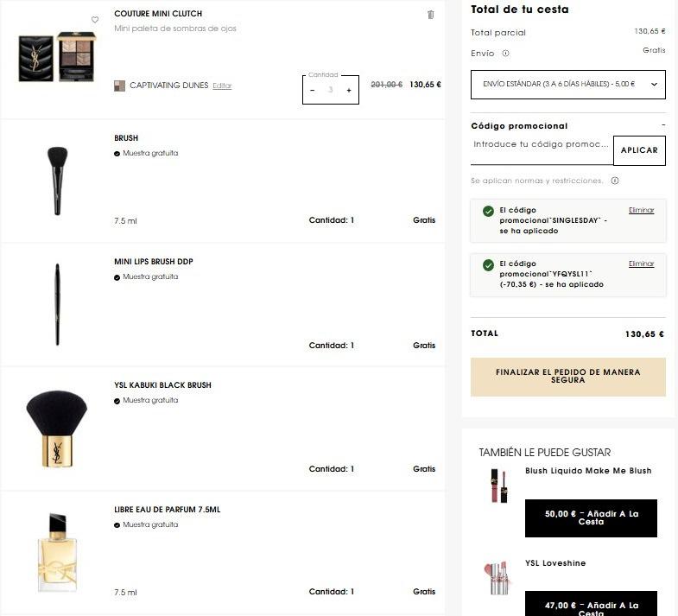Eliminate the SINGLESDAY promo code
The image size is (678, 616).
coord(641,210)
